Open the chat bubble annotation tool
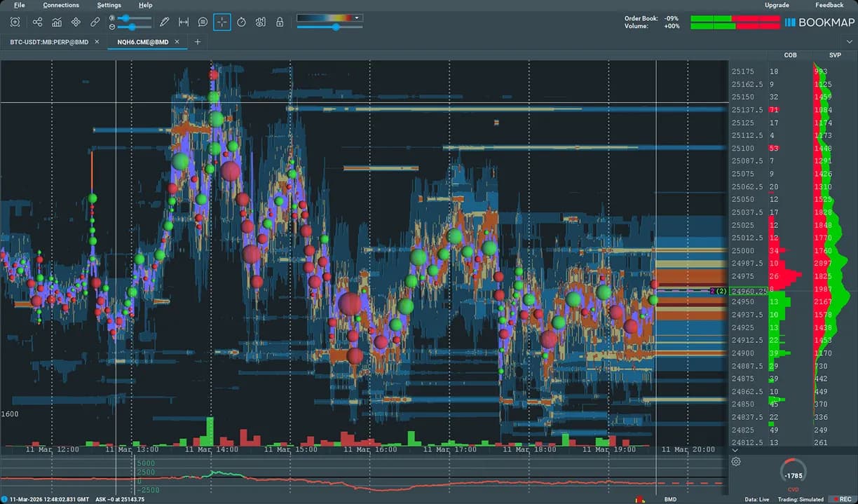The height and width of the screenshot is (504, 858). (203, 22)
